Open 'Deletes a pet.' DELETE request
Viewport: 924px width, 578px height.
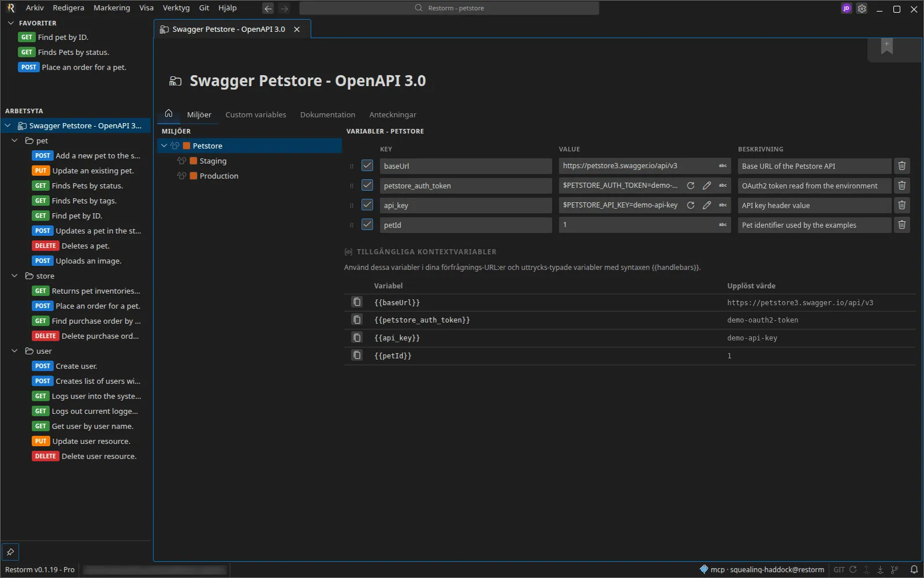tap(71, 246)
